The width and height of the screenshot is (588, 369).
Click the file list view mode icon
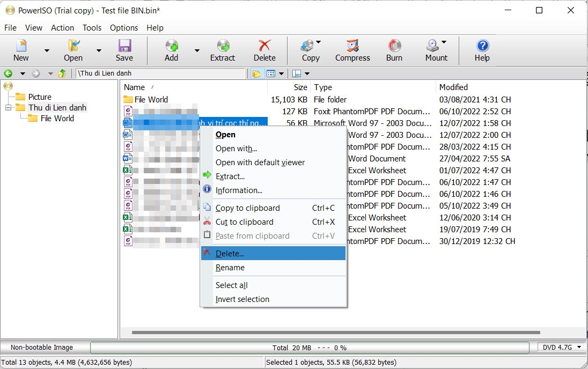tap(271, 73)
